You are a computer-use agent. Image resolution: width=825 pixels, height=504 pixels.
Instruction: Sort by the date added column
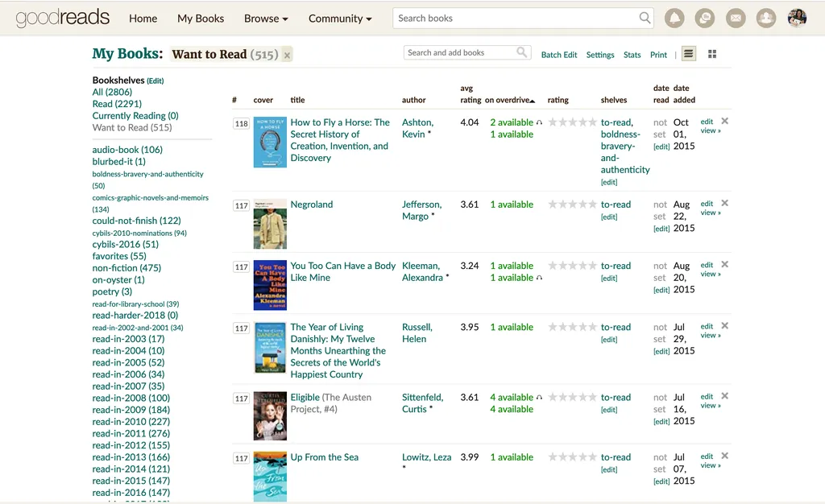coord(684,94)
